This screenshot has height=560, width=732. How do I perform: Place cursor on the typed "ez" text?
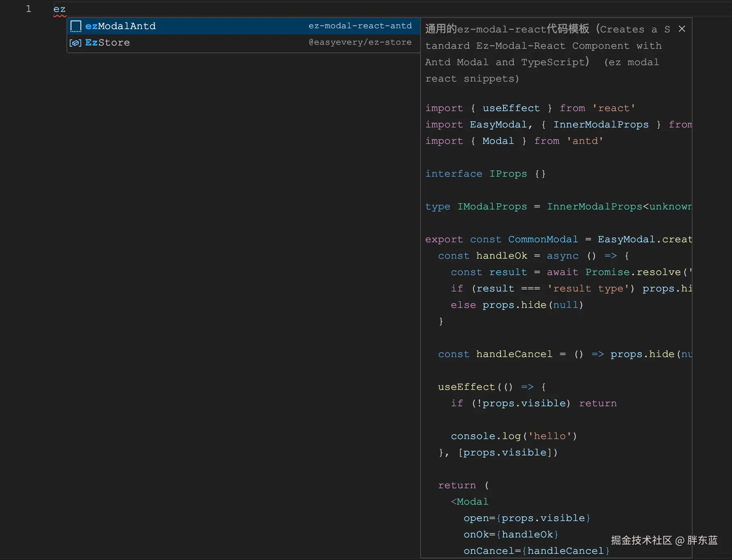pyautogui.click(x=59, y=9)
